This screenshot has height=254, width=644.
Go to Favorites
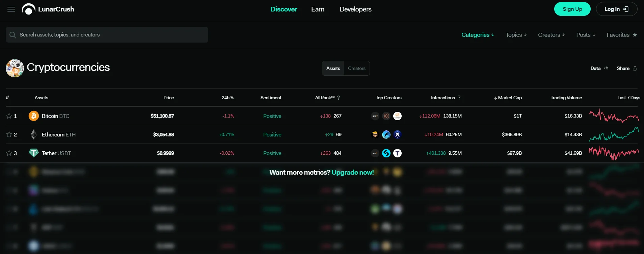622,35
